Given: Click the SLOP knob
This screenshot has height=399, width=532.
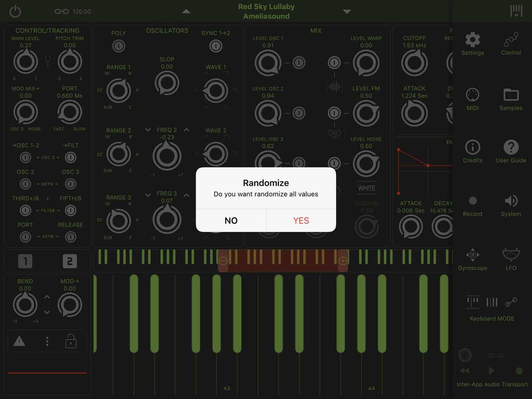Looking at the screenshot, I should click(167, 83).
